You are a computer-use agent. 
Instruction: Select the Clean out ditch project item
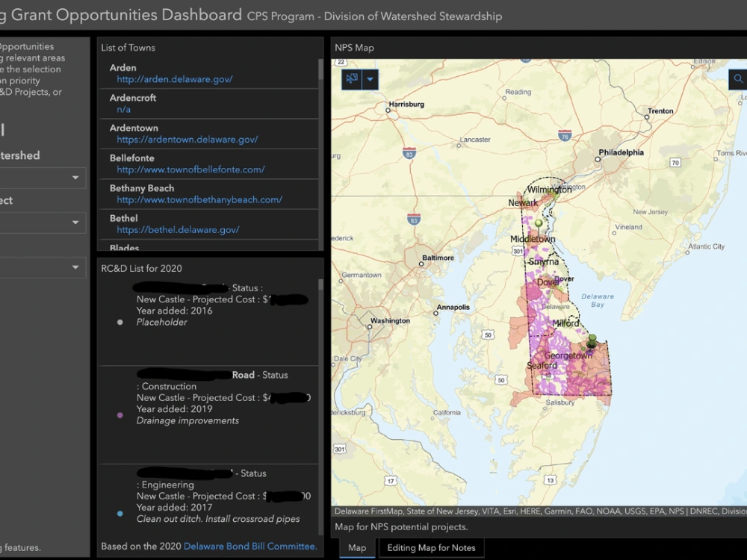tap(208, 500)
